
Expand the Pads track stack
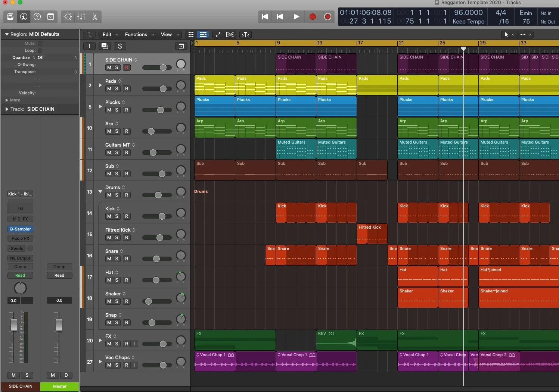tap(100, 85)
